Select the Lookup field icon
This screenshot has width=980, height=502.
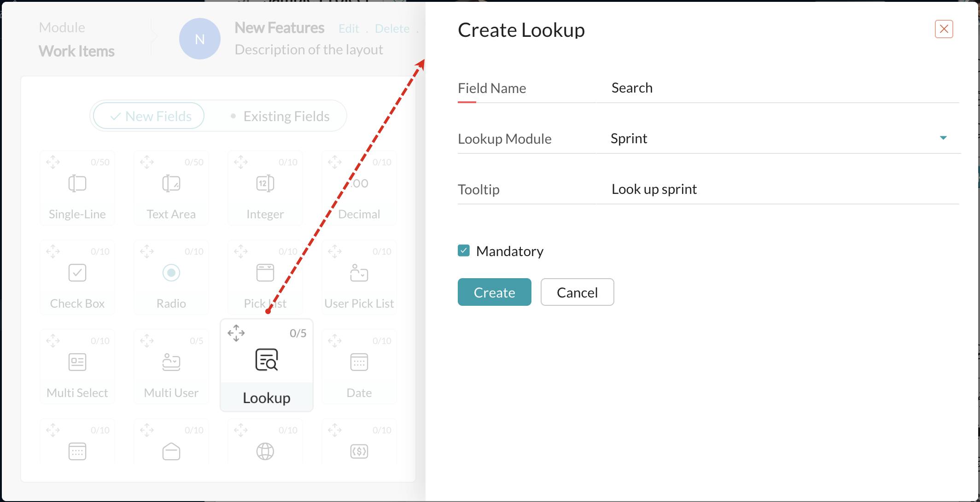coord(267,360)
